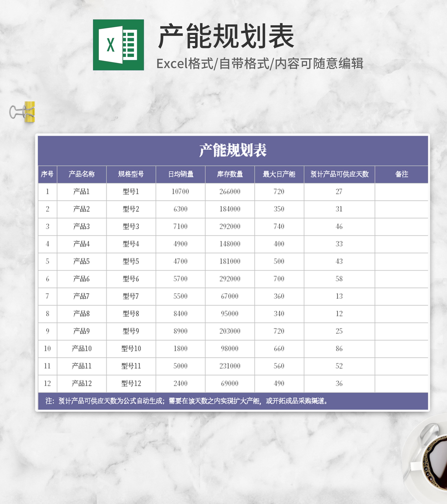Select the 型号5 cell
The height and width of the screenshot is (504, 447).
[131, 261]
